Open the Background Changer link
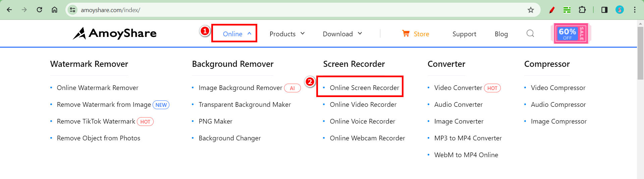644x179 pixels. tap(229, 138)
